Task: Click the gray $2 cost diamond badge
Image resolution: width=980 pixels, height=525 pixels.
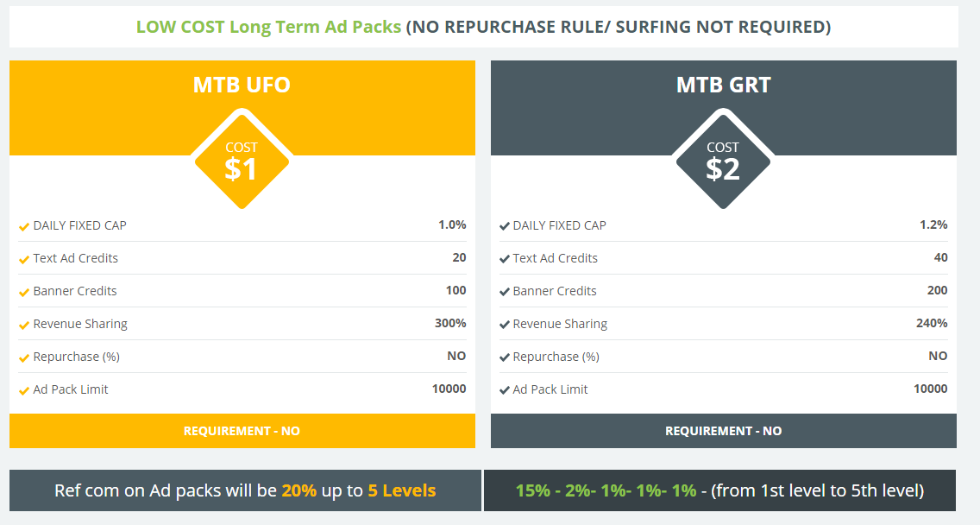Action: pyautogui.click(x=723, y=161)
